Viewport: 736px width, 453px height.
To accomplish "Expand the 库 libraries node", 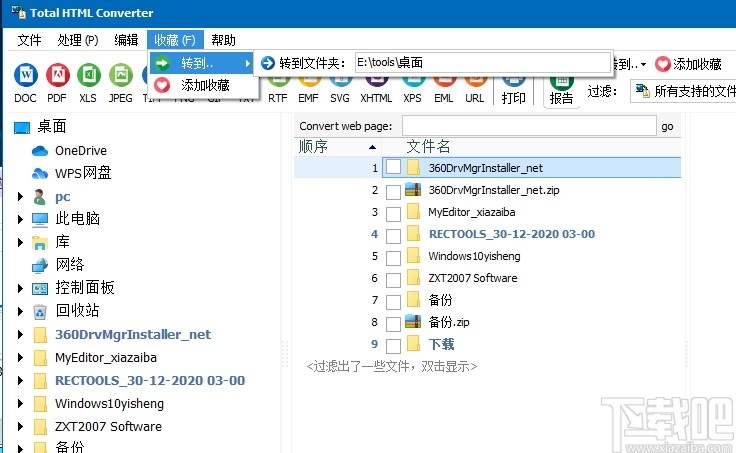I will coord(20,242).
